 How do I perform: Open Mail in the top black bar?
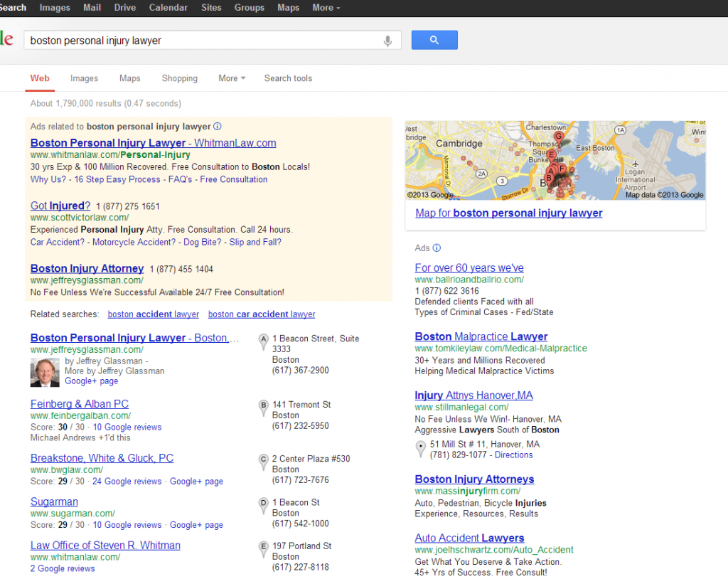(92, 8)
